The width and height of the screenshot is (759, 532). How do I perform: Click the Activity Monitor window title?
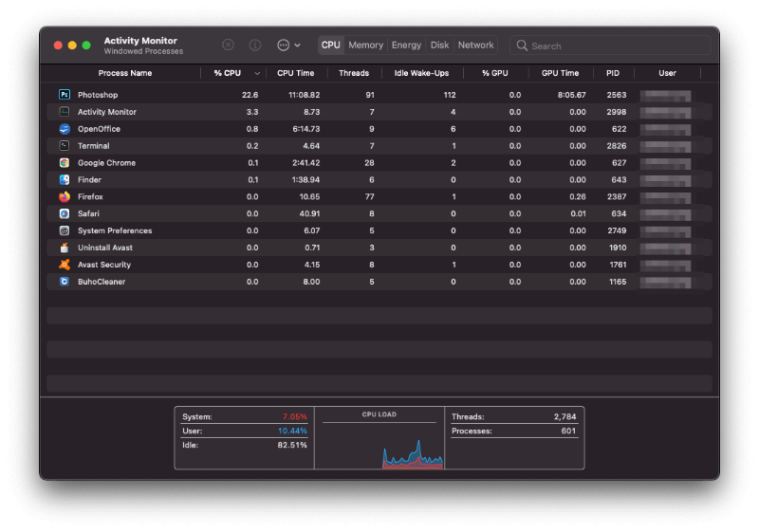coord(140,41)
